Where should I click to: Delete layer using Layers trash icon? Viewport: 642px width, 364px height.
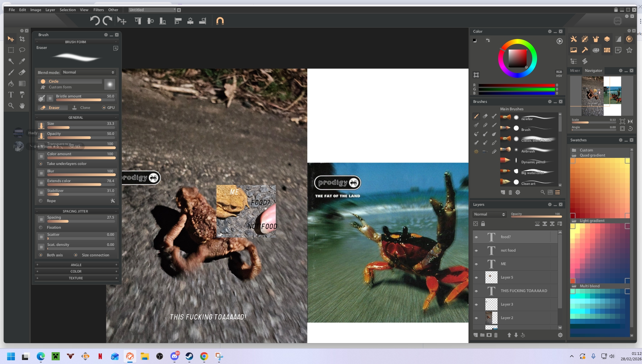(496, 335)
